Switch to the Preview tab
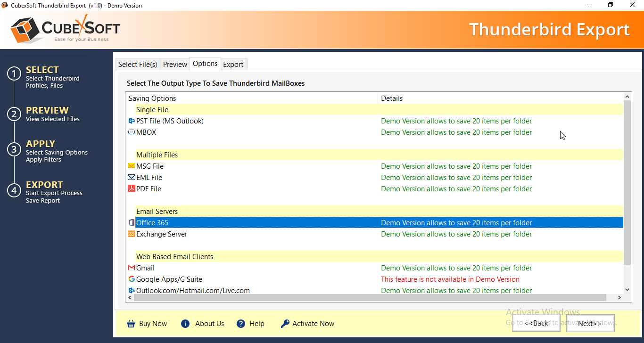 [175, 65]
